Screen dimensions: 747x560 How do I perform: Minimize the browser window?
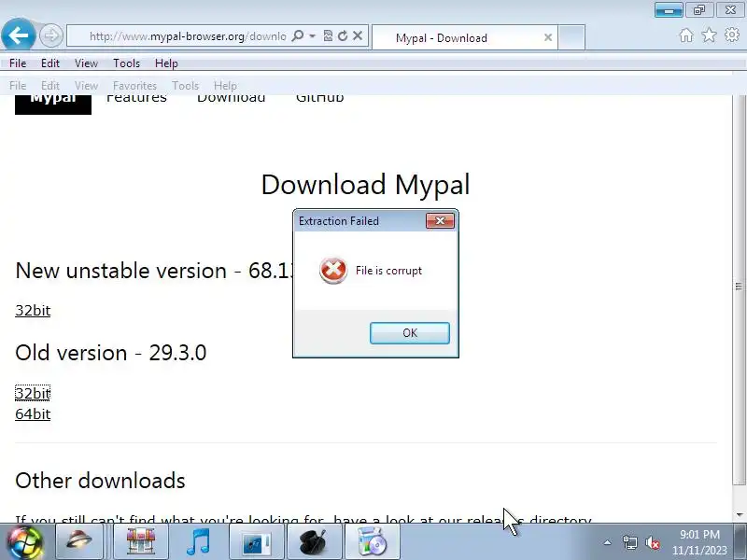[x=669, y=9]
